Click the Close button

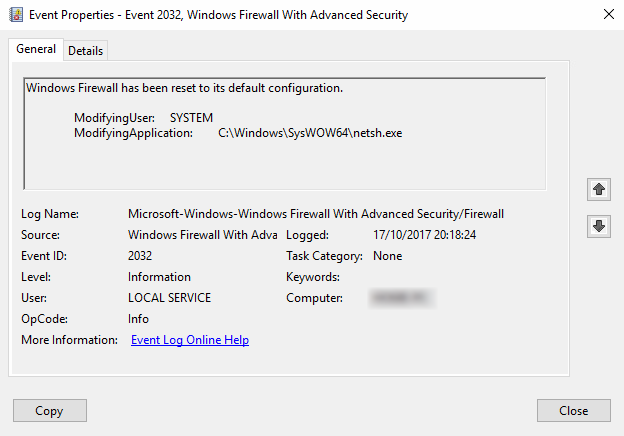(573, 411)
